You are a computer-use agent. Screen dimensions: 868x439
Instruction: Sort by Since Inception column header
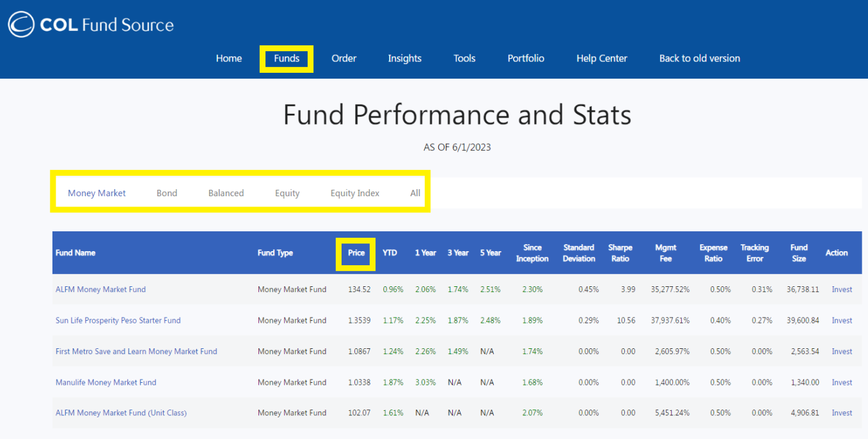[x=532, y=253]
